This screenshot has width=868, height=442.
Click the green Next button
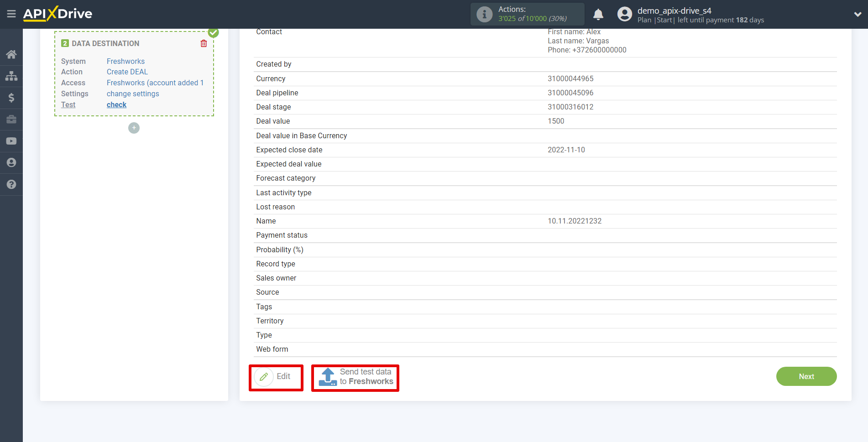(806, 376)
